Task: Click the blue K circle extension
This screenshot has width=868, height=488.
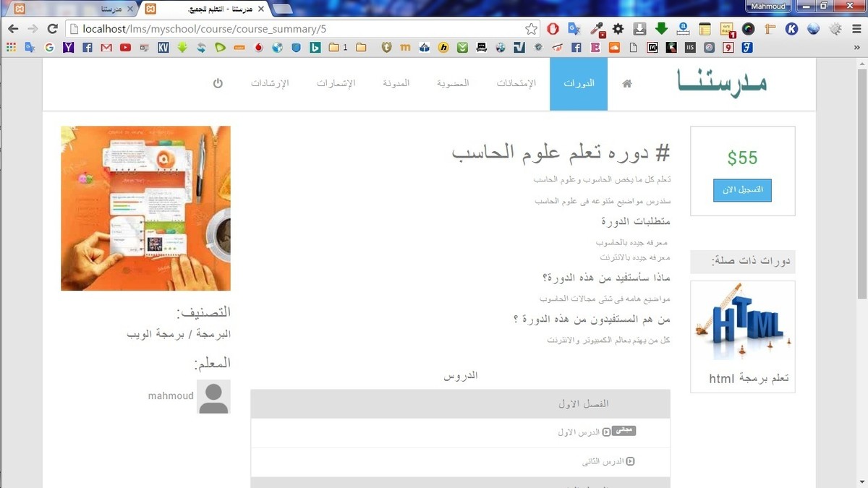Action: tap(791, 29)
